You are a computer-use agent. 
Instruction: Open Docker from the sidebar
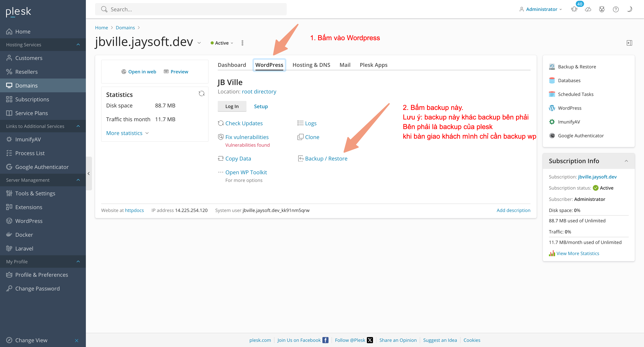pyautogui.click(x=24, y=235)
